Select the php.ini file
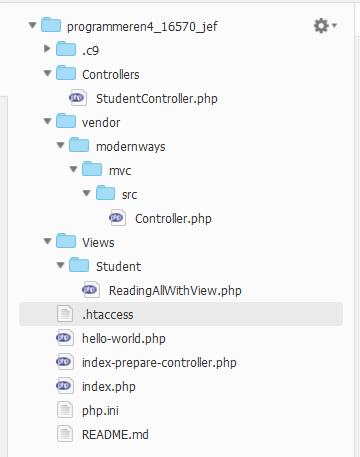 [100, 411]
